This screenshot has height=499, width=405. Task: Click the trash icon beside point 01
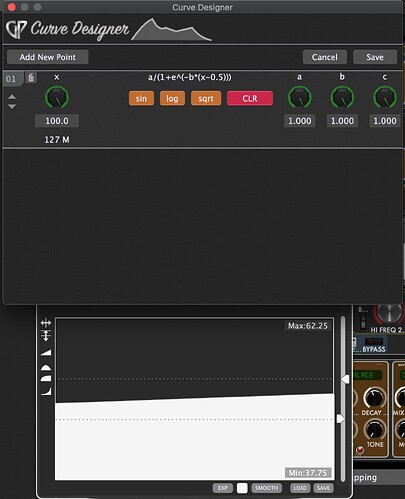point(31,78)
